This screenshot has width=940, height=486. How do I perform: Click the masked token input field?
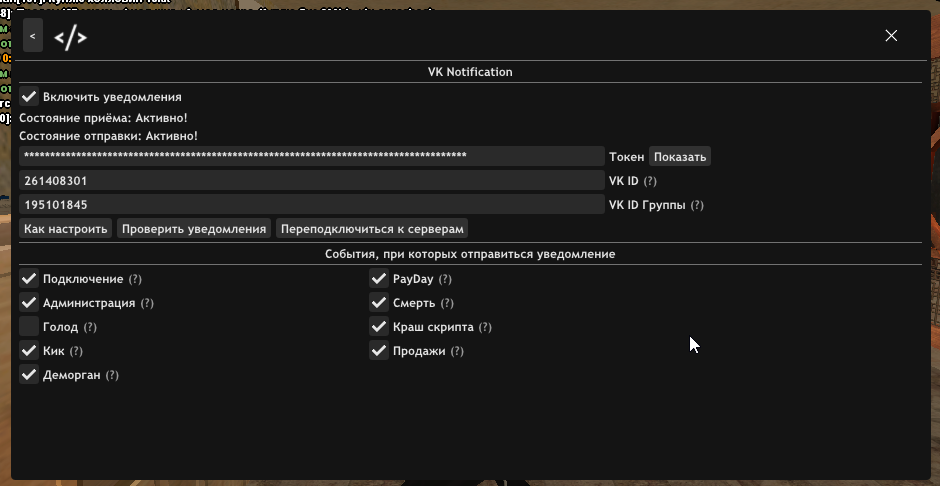point(312,156)
